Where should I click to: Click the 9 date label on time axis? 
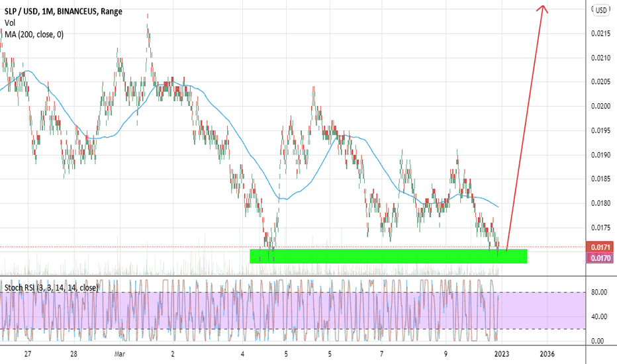[x=446, y=354]
